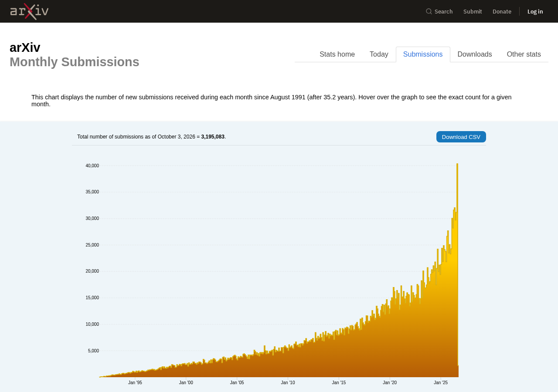The width and height of the screenshot is (558, 392).
Task: Open the Today tab
Action: click(379, 54)
